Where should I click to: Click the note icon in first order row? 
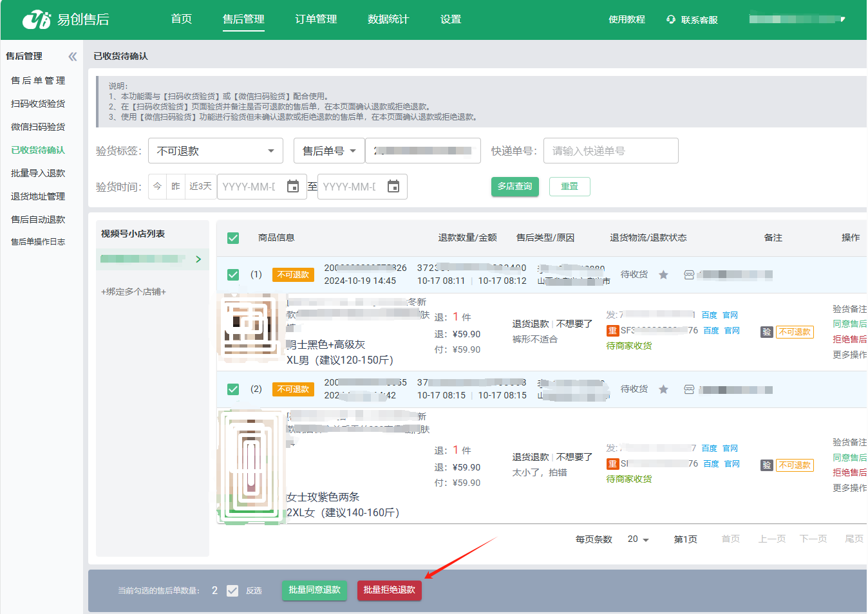(x=689, y=275)
